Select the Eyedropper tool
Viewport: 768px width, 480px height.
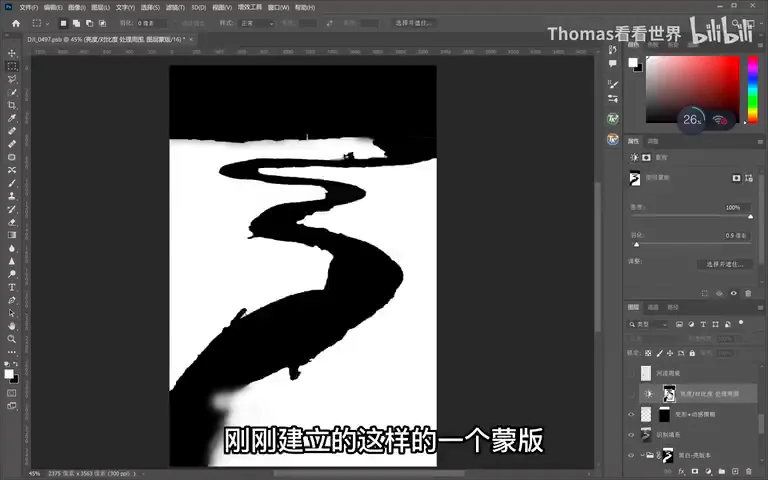tap(12, 118)
